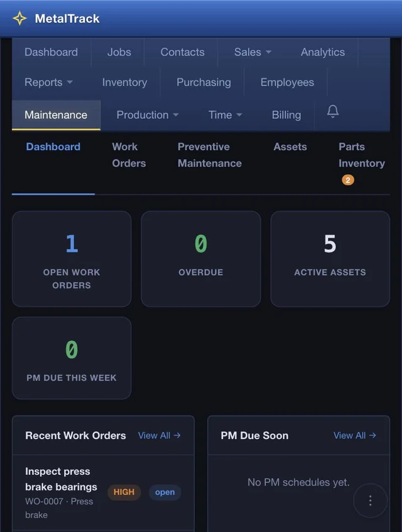
Task: Expand the Production dropdown menu
Action: pyautogui.click(x=148, y=115)
